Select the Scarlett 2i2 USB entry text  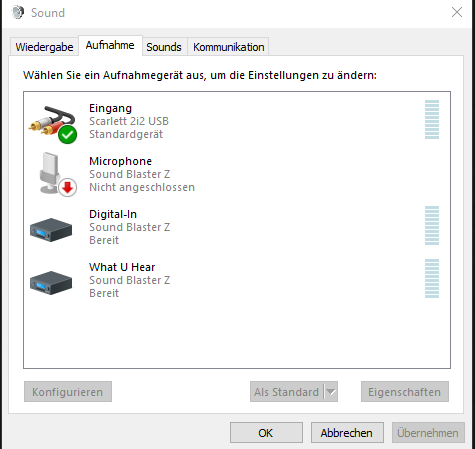tap(129, 121)
